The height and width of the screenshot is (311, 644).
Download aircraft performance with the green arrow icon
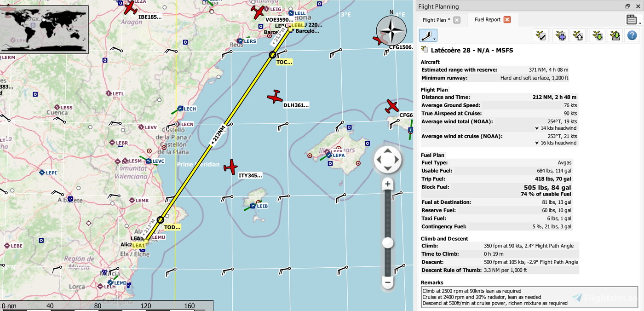(597, 35)
